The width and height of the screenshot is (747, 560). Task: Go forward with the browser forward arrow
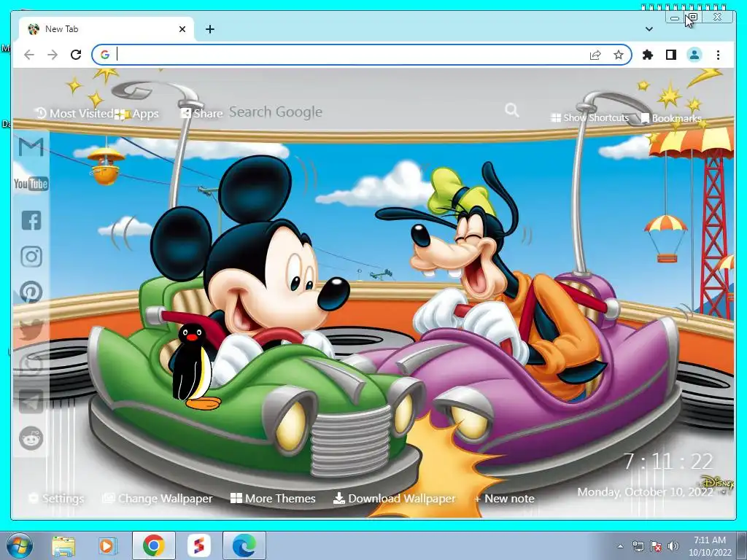coord(53,55)
